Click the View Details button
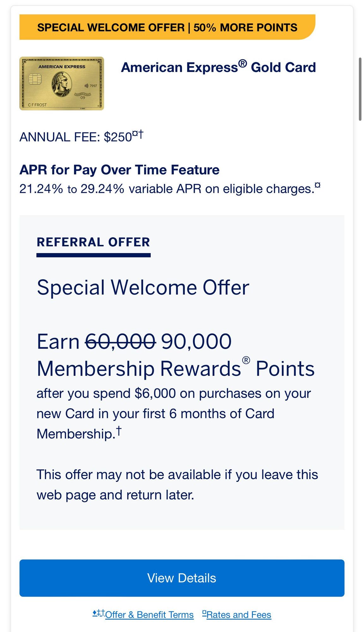The width and height of the screenshot is (364, 632). 182,578
